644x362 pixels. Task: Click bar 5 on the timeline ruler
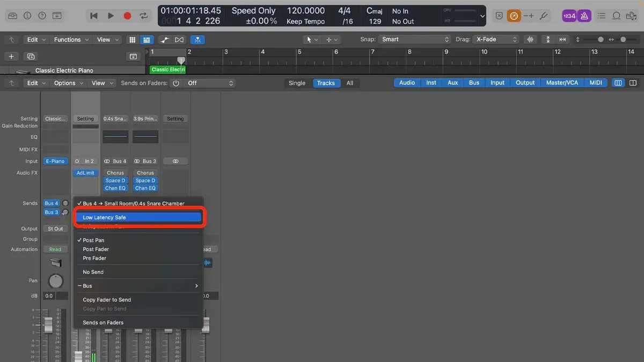click(299, 52)
